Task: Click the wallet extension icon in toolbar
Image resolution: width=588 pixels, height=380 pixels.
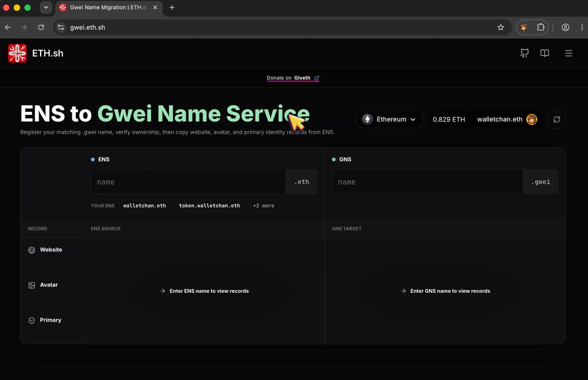Action: [x=524, y=27]
